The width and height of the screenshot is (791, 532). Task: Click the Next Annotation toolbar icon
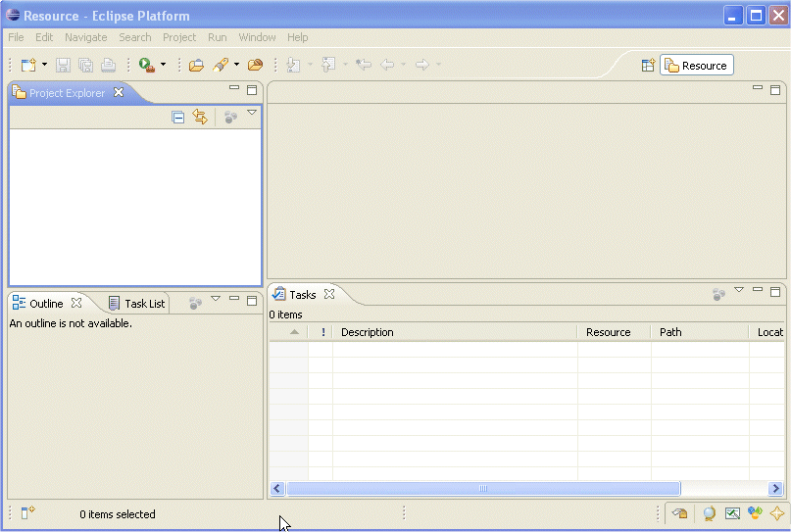293,65
